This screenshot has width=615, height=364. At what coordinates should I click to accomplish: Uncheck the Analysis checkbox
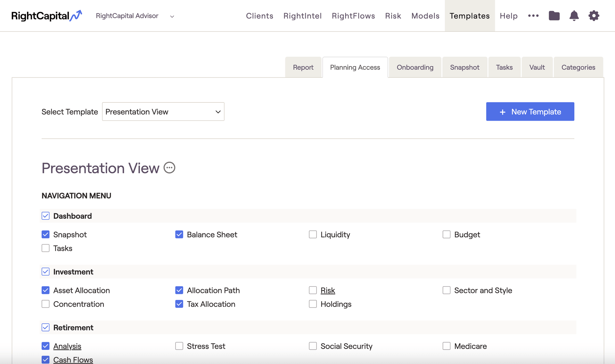[45, 346]
